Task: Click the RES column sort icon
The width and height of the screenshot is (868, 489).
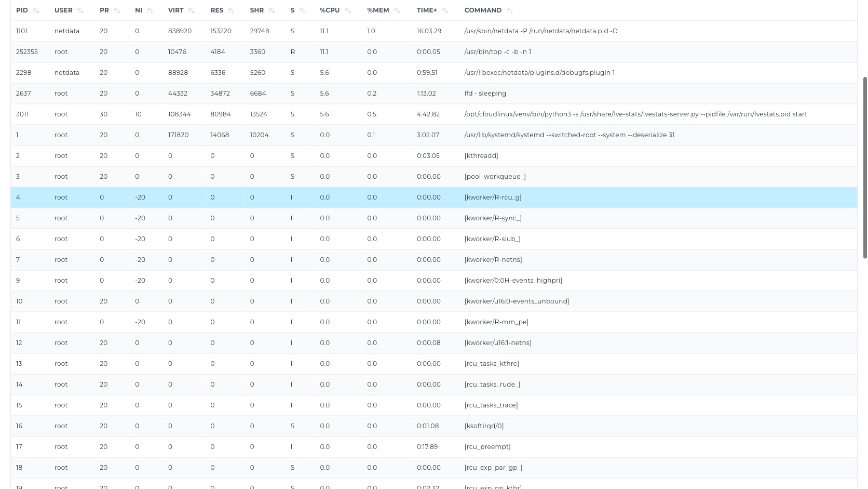Action: 231,10
